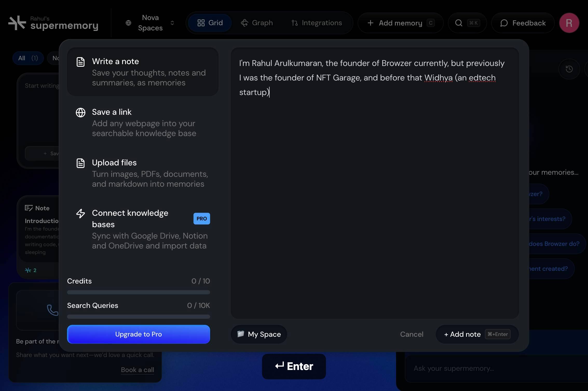This screenshot has height=391, width=588.
Task: Click the 0 / 10 credits value
Action: (201, 281)
